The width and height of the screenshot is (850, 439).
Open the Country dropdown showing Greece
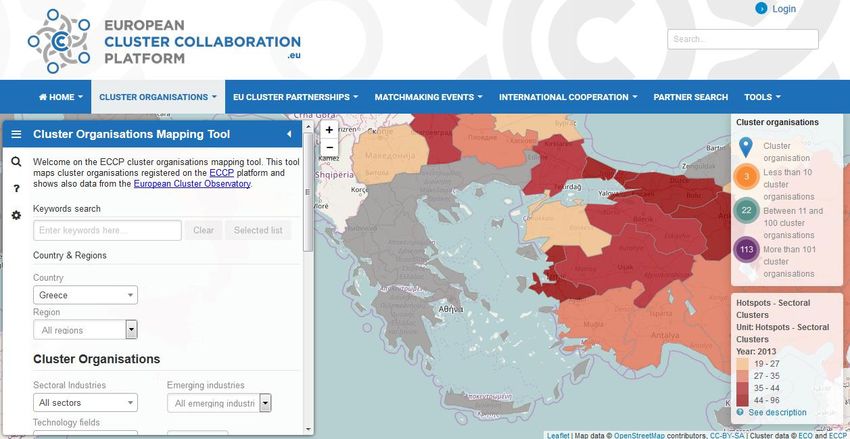[85, 295]
